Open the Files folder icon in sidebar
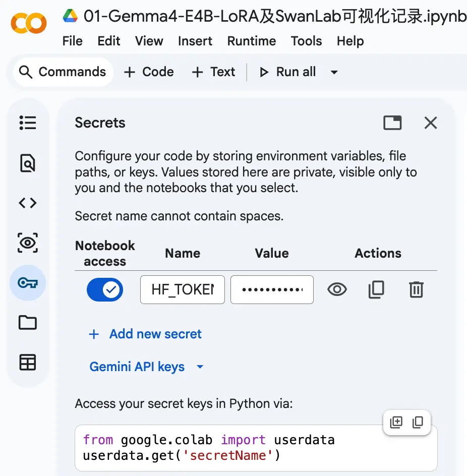Viewport: 467px width, 476px height. pyautogui.click(x=28, y=322)
